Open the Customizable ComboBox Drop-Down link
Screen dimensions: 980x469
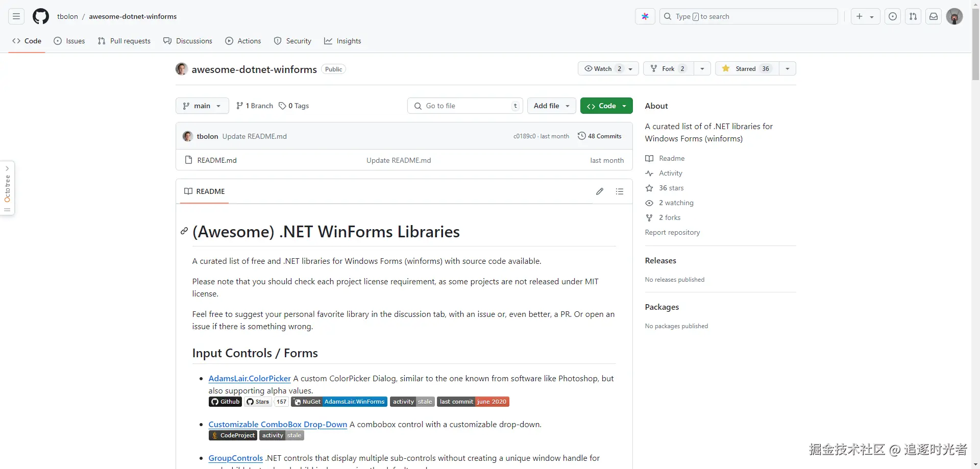278,424
